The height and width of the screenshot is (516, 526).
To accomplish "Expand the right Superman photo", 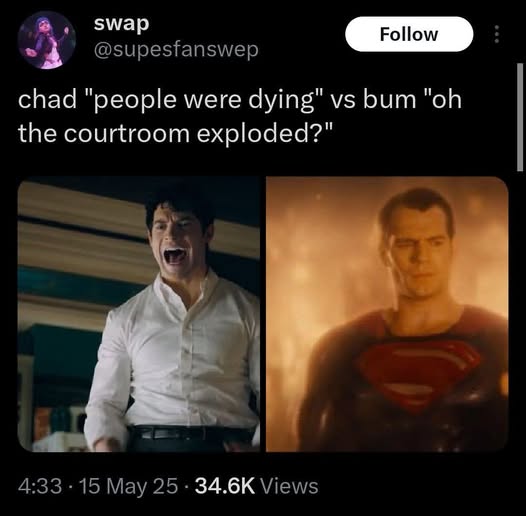I will (x=387, y=314).
